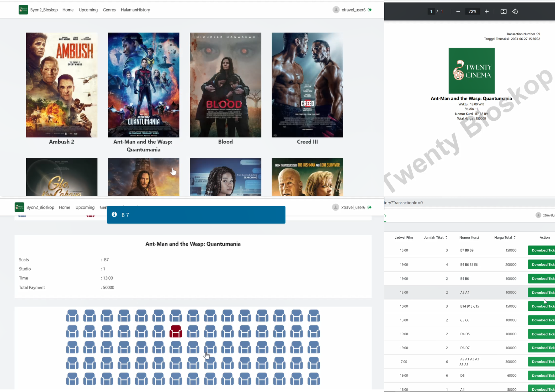
Task: Click the 72% zoom level field
Action: tap(472, 11)
